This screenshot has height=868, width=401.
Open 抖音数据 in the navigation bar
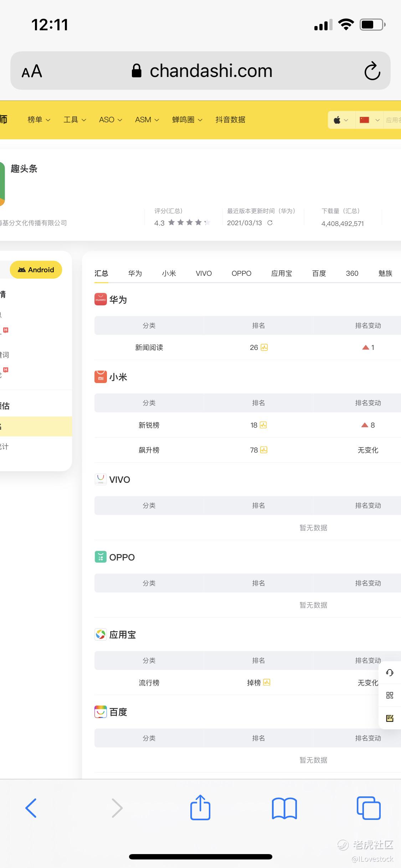[x=230, y=120]
